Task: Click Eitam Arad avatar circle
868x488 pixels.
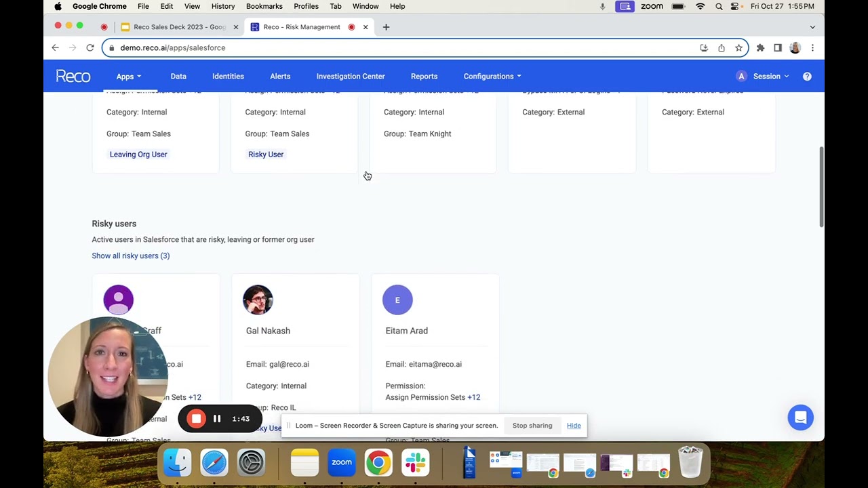Action: point(397,300)
